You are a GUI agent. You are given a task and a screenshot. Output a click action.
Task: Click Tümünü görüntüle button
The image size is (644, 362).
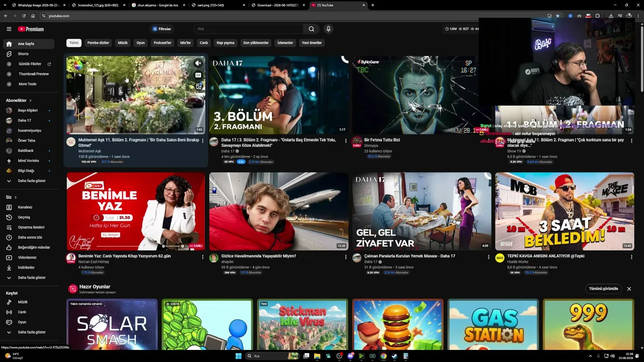coord(604,289)
